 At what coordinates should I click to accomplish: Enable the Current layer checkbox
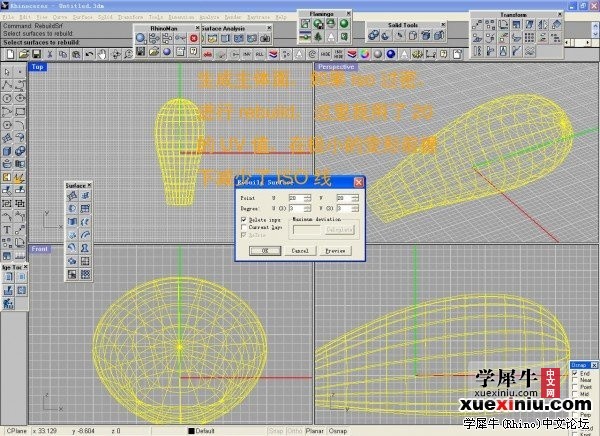click(244, 227)
